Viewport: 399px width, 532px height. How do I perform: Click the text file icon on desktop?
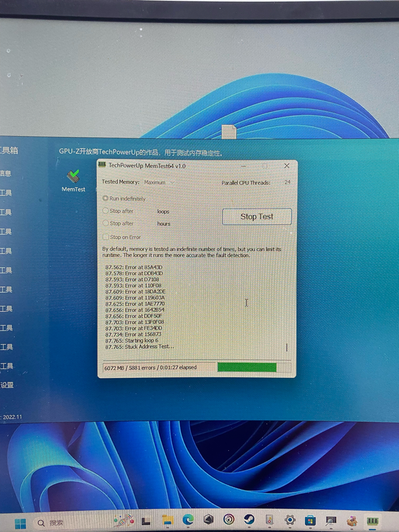click(229, 131)
